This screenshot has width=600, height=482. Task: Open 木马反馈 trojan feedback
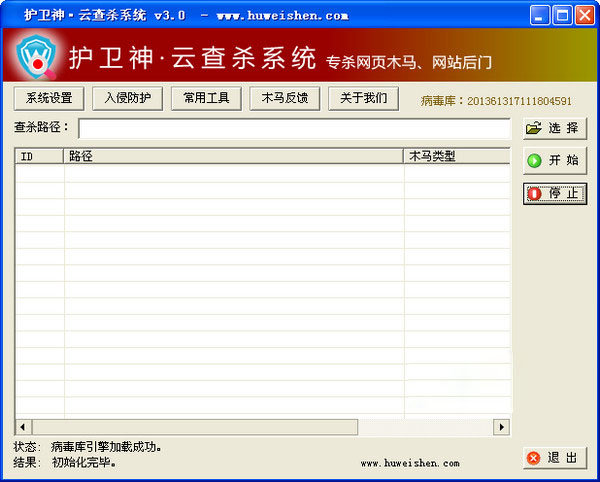pos(285,98)
